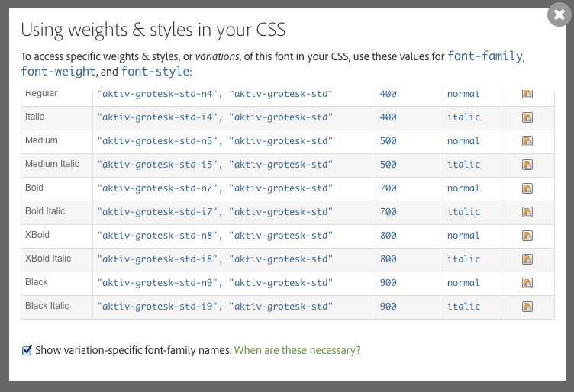Viewport: 574px width, 392px height.
Task: Click the Bold Italic variation name
Action: [x=45, y=211]
